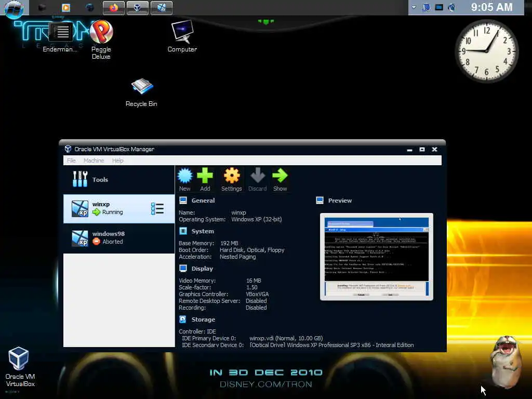
Task: Click the 192 MB base memory value
Action: 229,243
